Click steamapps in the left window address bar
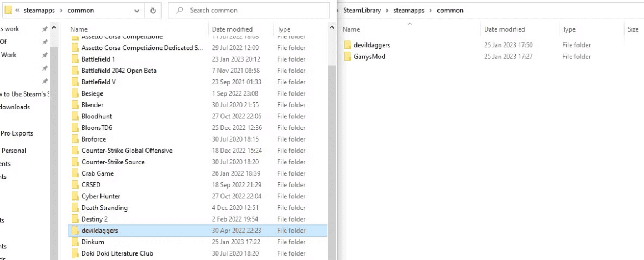Image resolution: width=644 pixels, height=260 pixels. (x=40, y=10)
